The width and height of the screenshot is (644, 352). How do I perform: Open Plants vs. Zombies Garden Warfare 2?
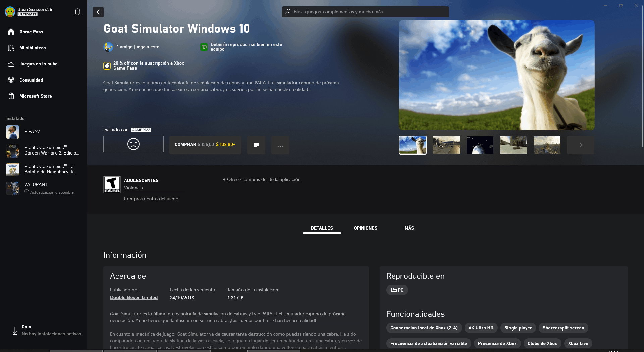pos(44,150)
